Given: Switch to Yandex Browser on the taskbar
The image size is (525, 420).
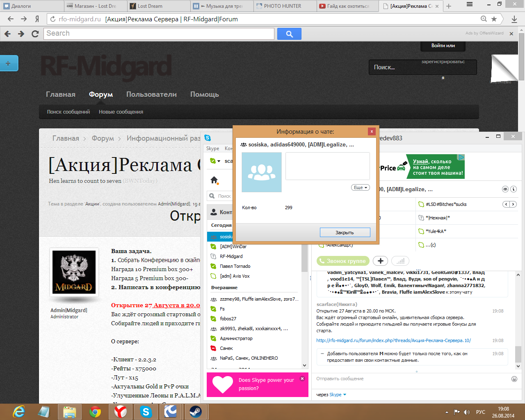Looking at the screenshot, I should click(120, 411).
